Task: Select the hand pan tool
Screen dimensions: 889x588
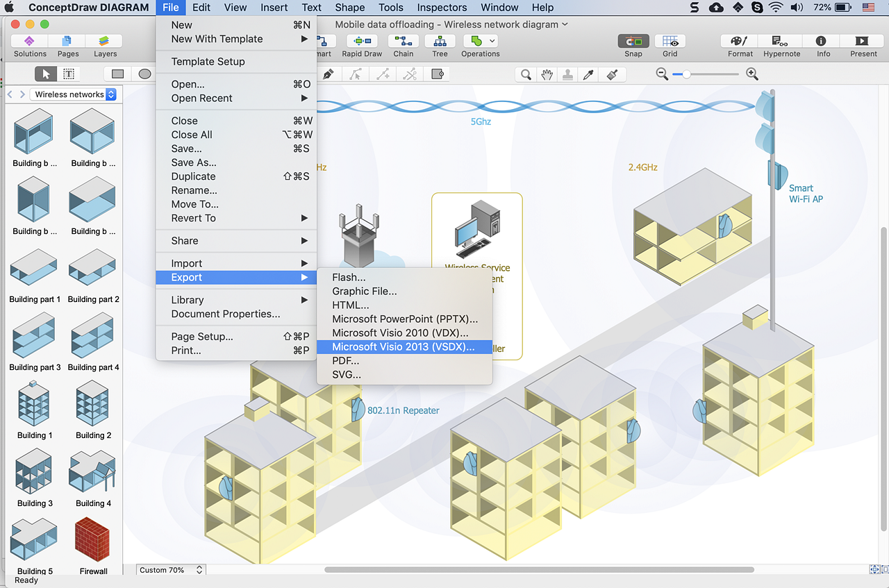Action: click(547, 74)
